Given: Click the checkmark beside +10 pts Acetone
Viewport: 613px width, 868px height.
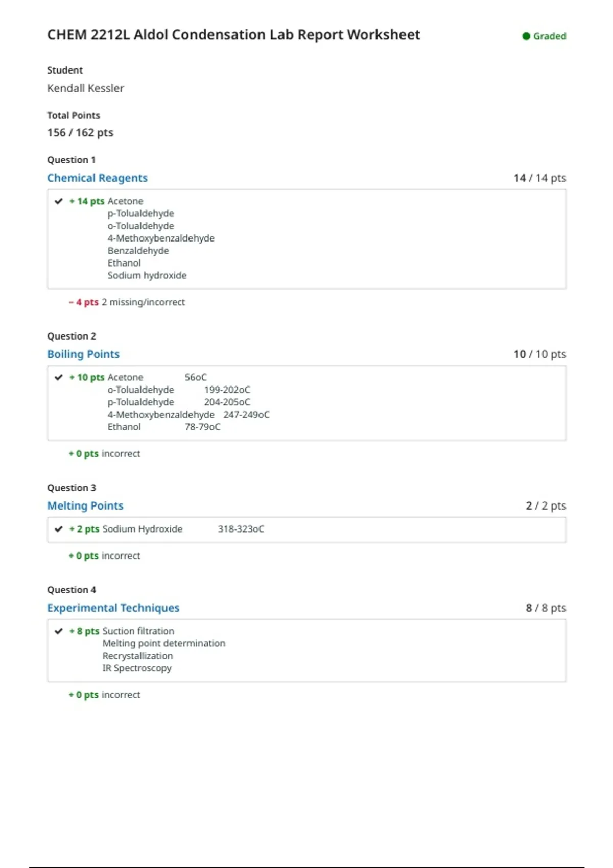Looking at the screenshot, I should 59,377.
